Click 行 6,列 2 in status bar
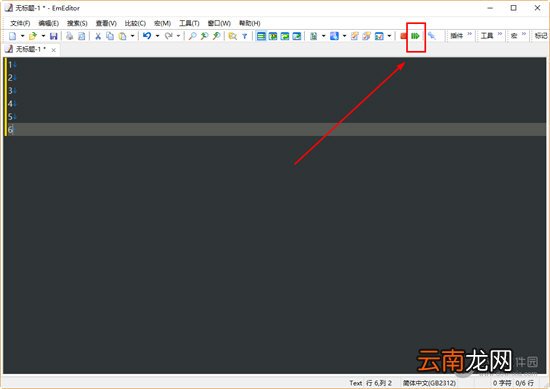This screenshot has height=389, width=550. [x=379, y=383]
